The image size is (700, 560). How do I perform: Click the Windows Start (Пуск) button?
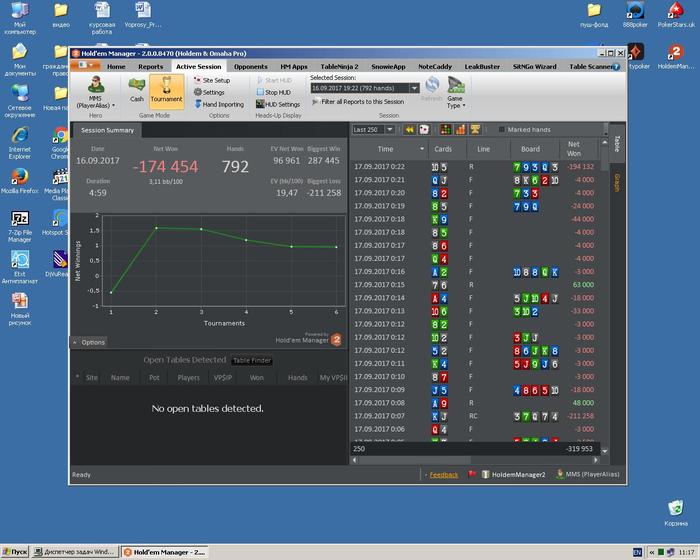tap(15, 552)
